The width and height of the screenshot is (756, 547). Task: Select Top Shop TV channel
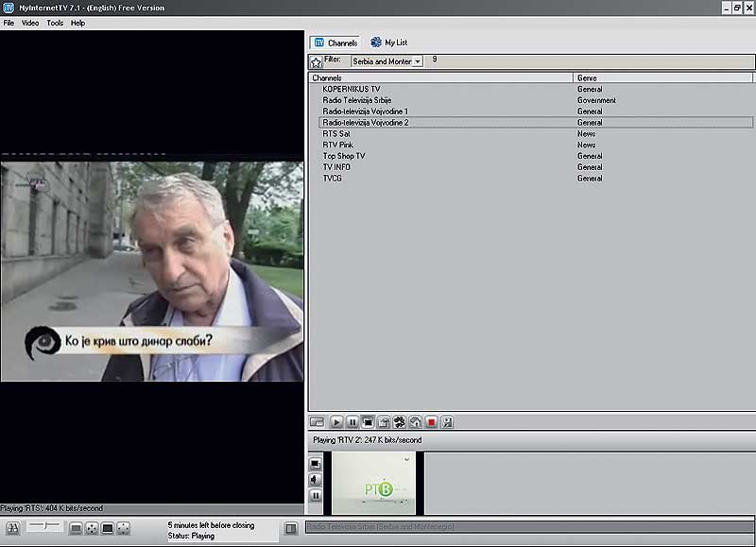344,156
